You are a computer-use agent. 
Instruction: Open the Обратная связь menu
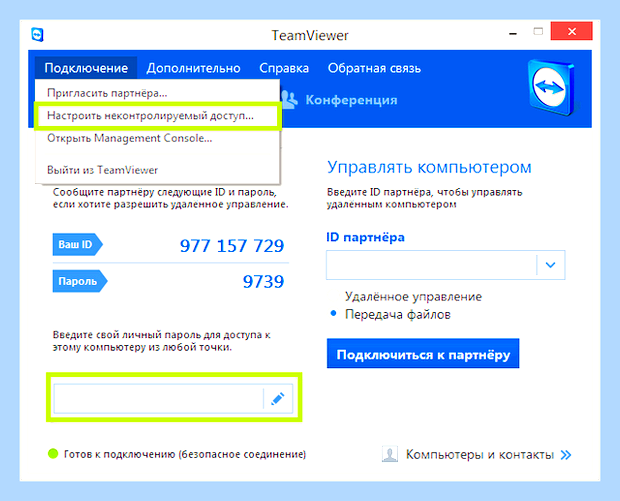[x=374, y=68]
